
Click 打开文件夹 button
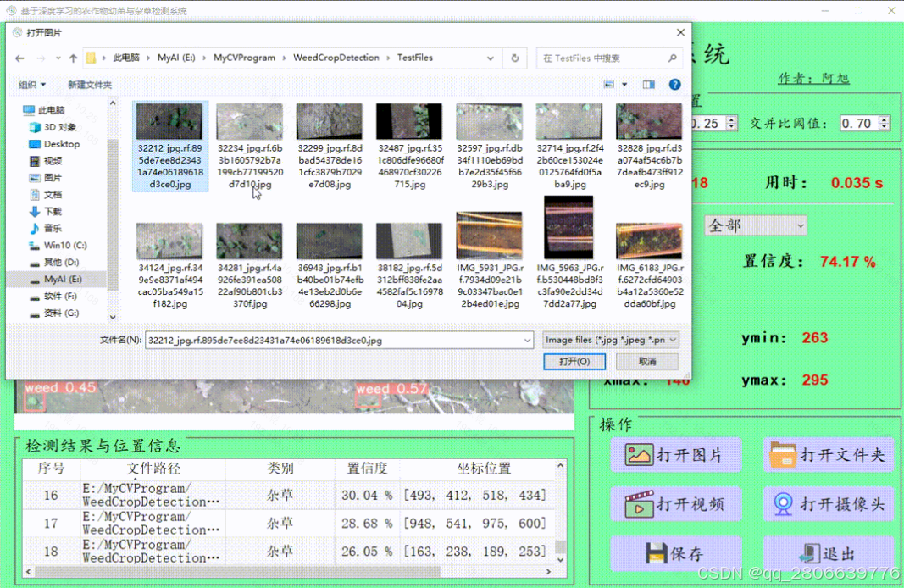(x=829, y=456)
